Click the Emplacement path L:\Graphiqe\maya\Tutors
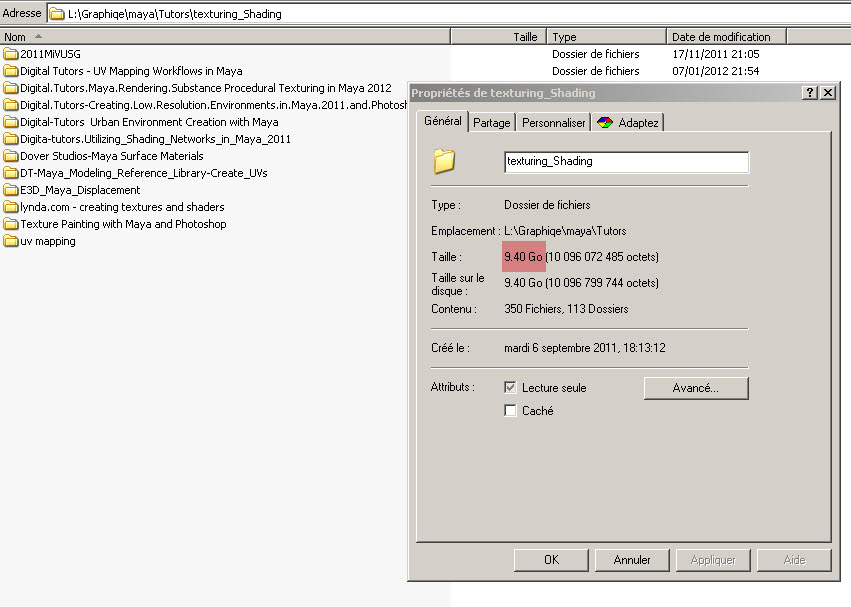The height and width of the screenshot is (607, 851). 565,231
